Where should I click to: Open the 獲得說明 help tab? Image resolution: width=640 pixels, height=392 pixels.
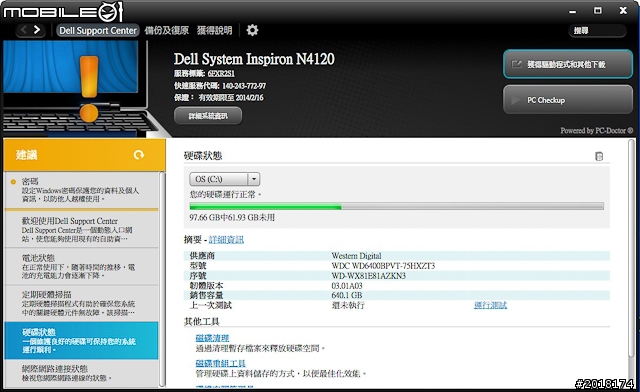point(215,31)
